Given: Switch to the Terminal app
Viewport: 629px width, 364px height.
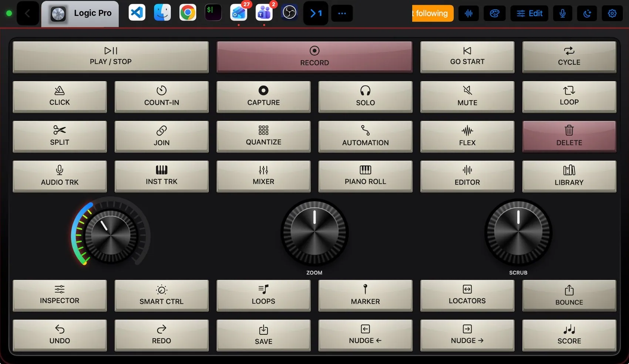Looking at the screenshot, I should click(213, 13).
